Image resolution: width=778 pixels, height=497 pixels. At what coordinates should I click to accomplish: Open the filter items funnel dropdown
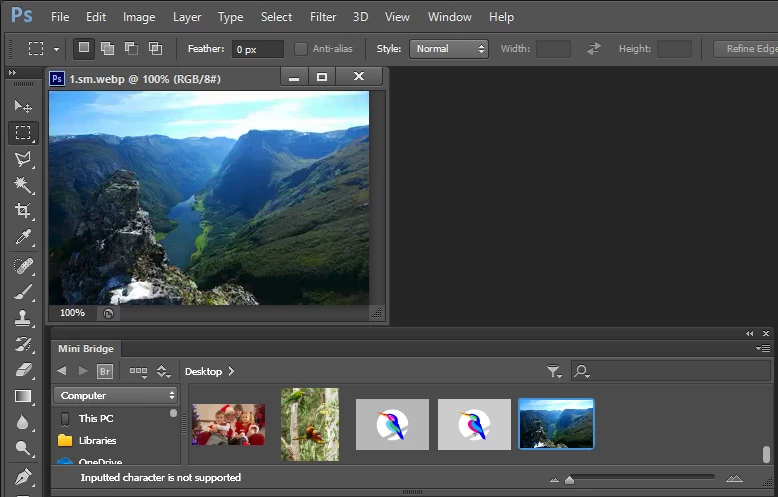pyautogui.click(x=554, y=371)
